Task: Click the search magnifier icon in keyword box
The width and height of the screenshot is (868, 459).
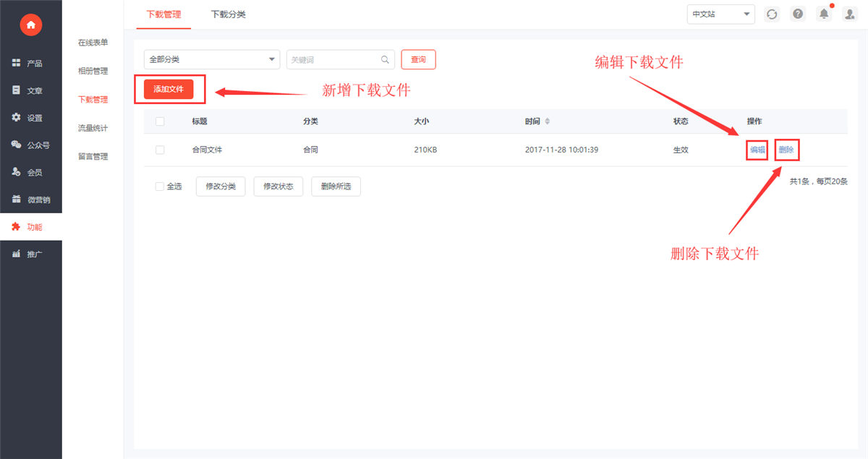Action: click(x=386, y=60)
